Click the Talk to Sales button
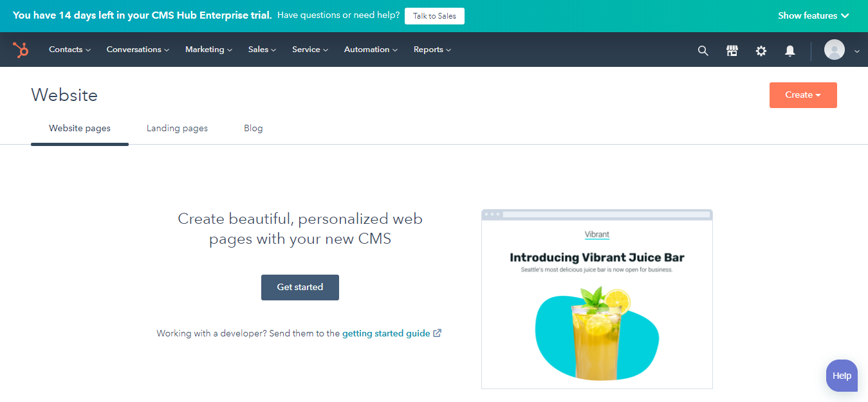 coord(434,15)
